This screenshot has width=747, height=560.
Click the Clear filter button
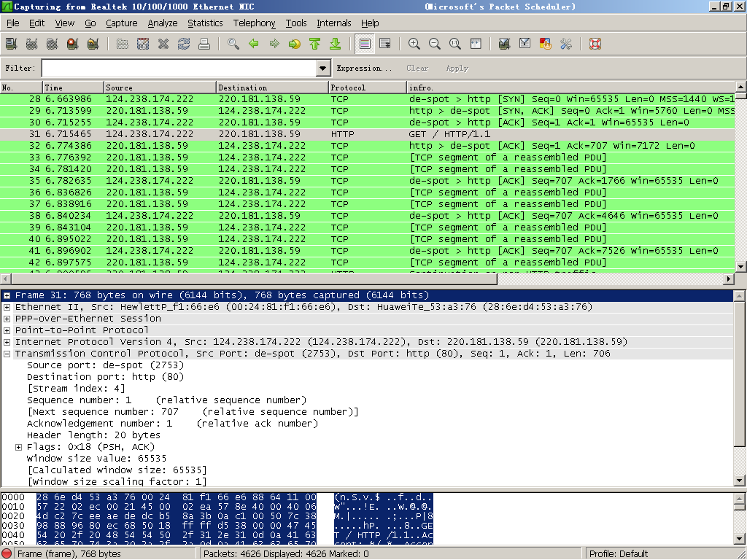point(417,68)
